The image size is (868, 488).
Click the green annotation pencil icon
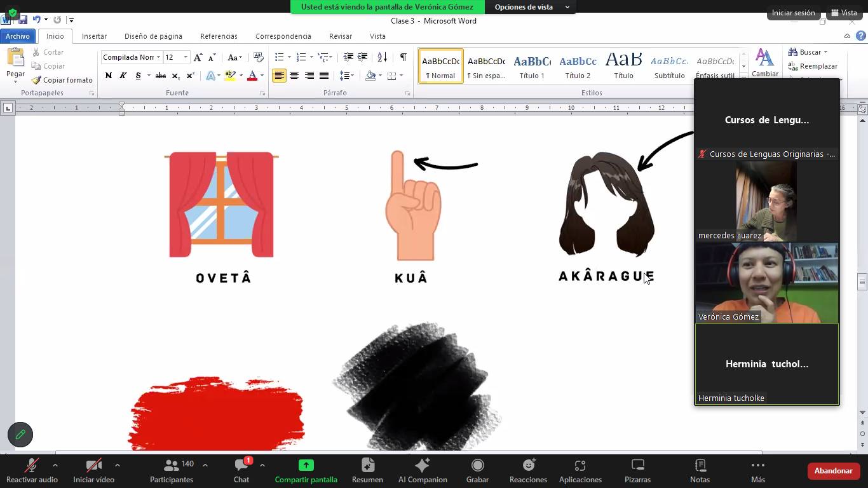tap(20, 435)
